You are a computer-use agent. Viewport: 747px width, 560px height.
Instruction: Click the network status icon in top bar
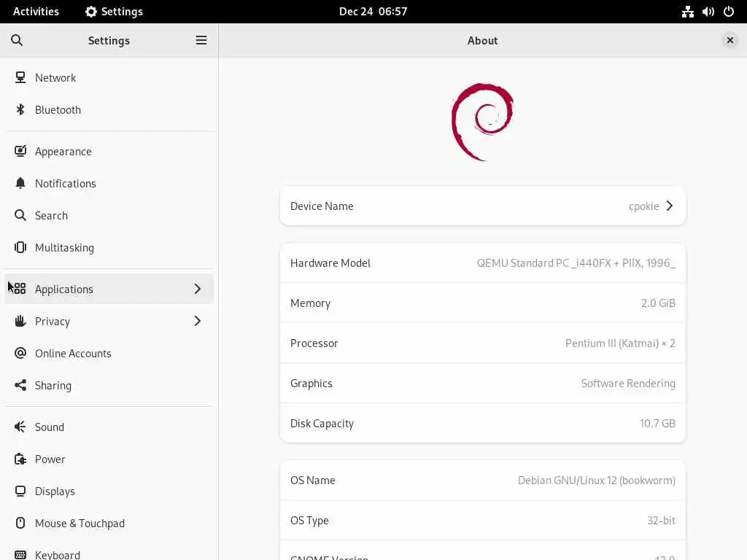coord(687,12)
